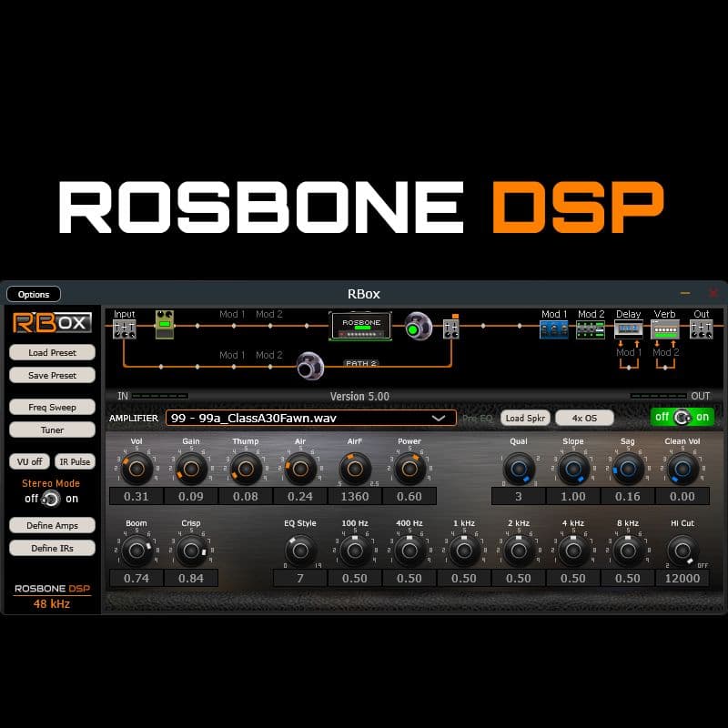
Task: Click the Input mixer icon
Action: pyautogui.click(x=125, y=329)
